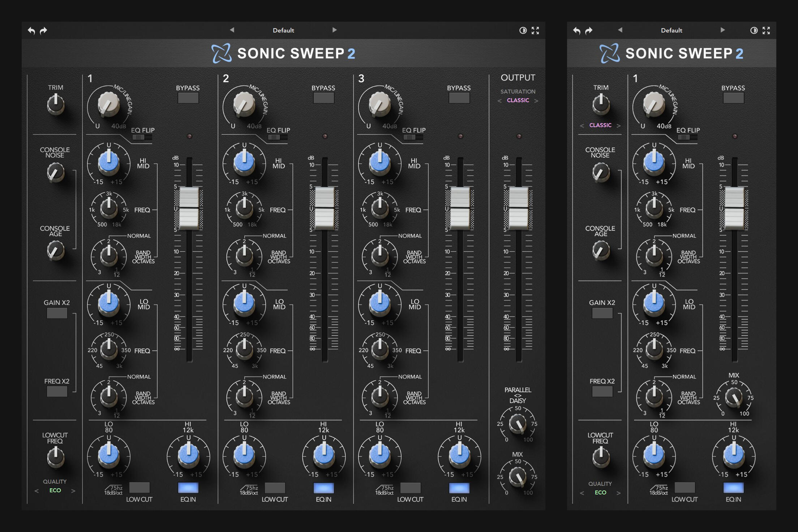Toggle BYPASS button in right window
Viewport: 798px width, 532px height.
click(x=733, y=98)
